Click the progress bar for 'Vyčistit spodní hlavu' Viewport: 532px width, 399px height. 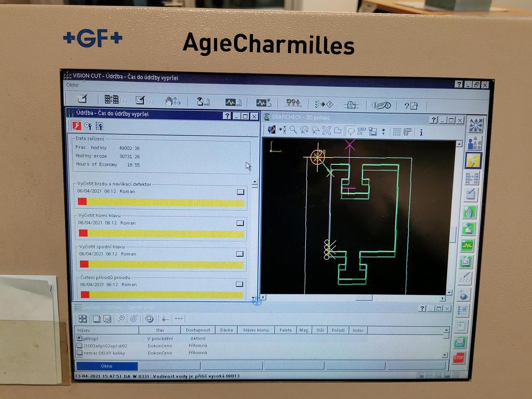pyautogui.click(x=162, y=265)
